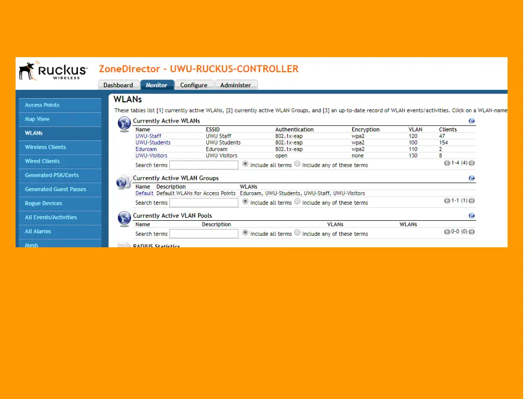Screen dimensions: 532x399
Task: Click the Active WLANs search terms field
Action: tap(204, 165)
